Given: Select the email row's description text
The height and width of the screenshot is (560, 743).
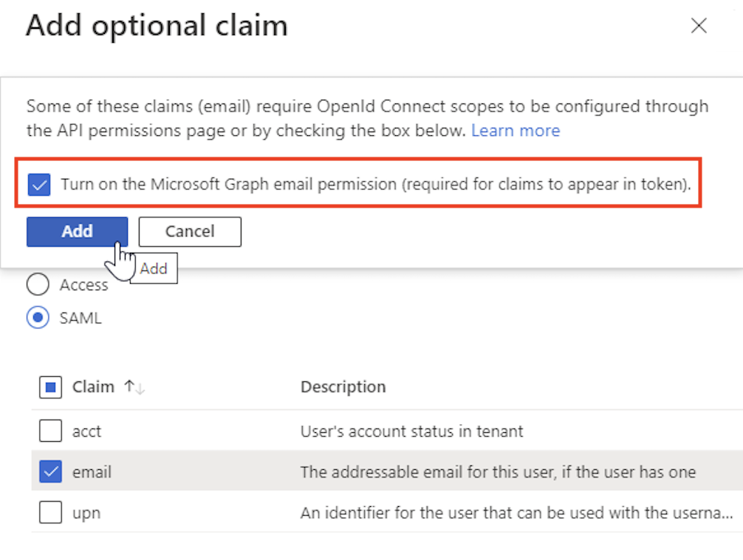Looking at the screenshot, I should [x=497, y=471].
